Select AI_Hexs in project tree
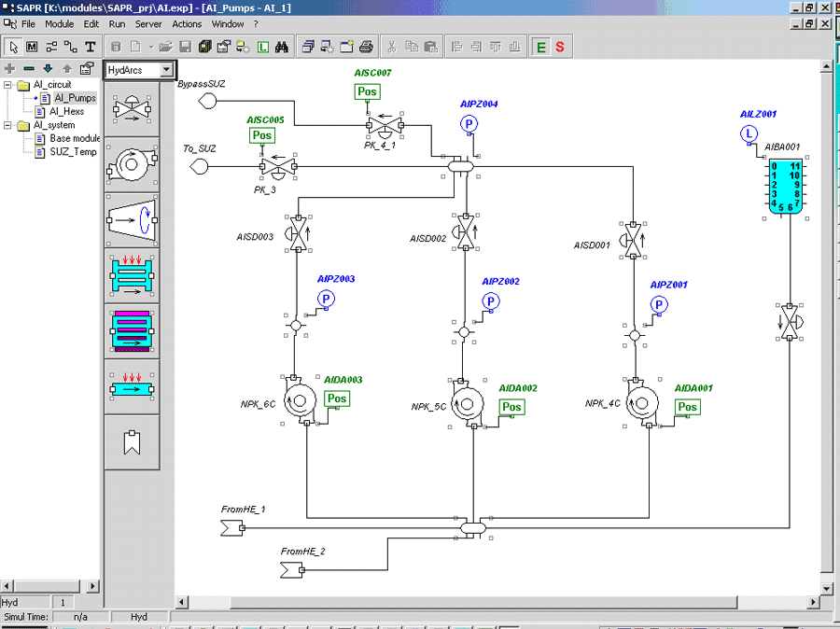840x629 pixels. [66, 111]
